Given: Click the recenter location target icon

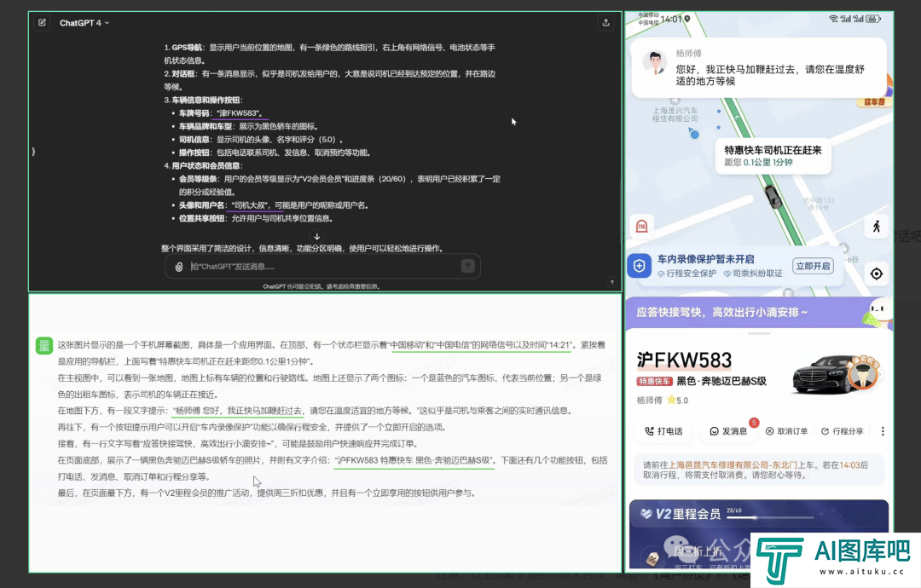Looking at the screenshot, I should point(877,274).
